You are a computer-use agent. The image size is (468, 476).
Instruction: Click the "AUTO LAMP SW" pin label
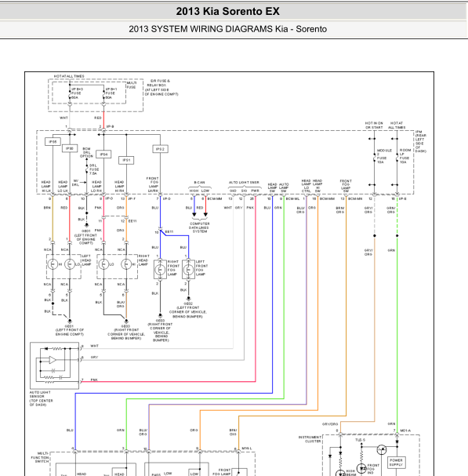(x=284, y=187)
